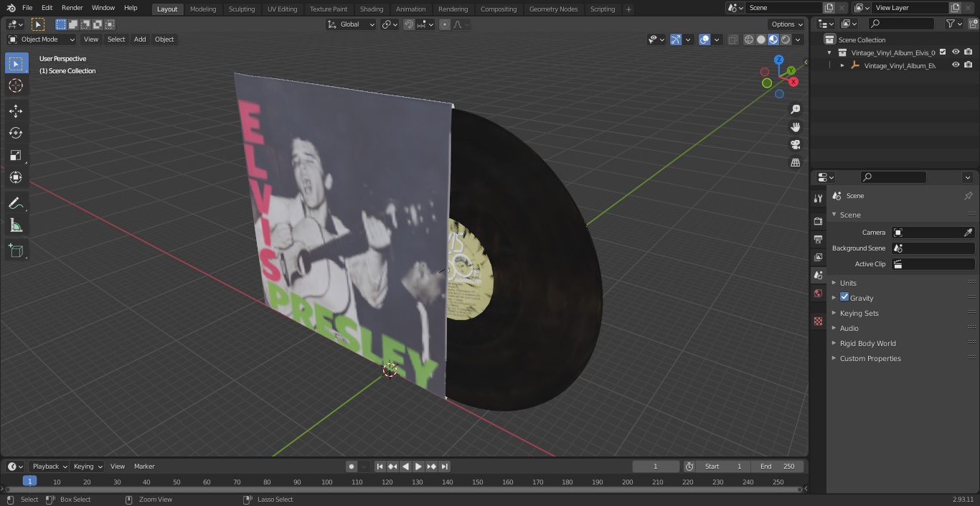The width and height of the screenshot is (980, 506).
Task: Open the Tool properties tab
Action: click(x=818, y=198)
